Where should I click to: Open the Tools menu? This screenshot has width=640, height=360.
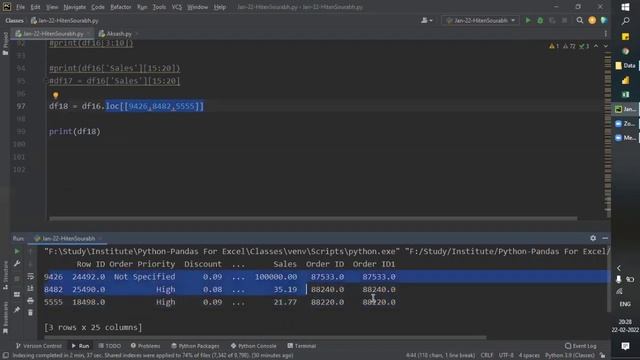click(x=159, y=7)
